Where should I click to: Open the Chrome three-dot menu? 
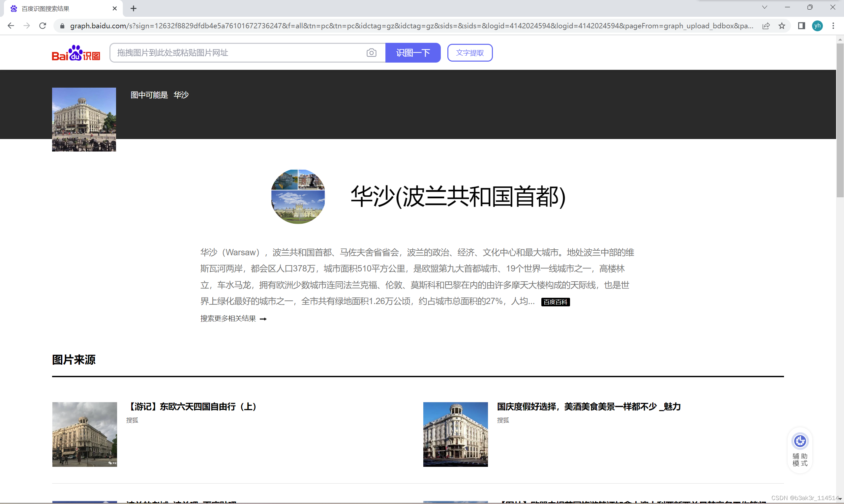pyautogui.click(x=833, y=26)
